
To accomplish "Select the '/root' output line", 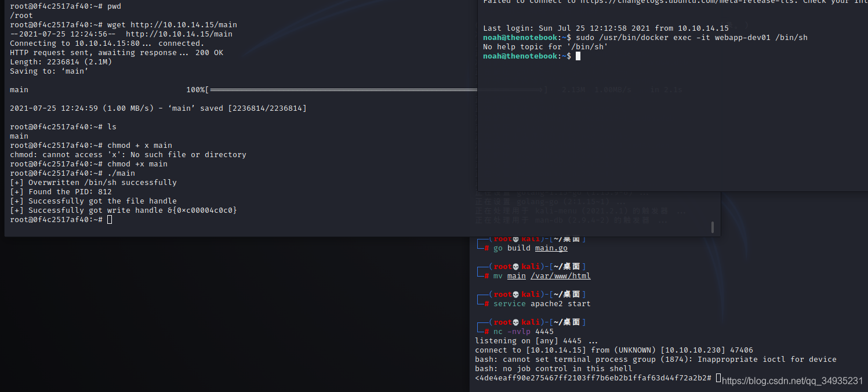I will tap(21, 15).
